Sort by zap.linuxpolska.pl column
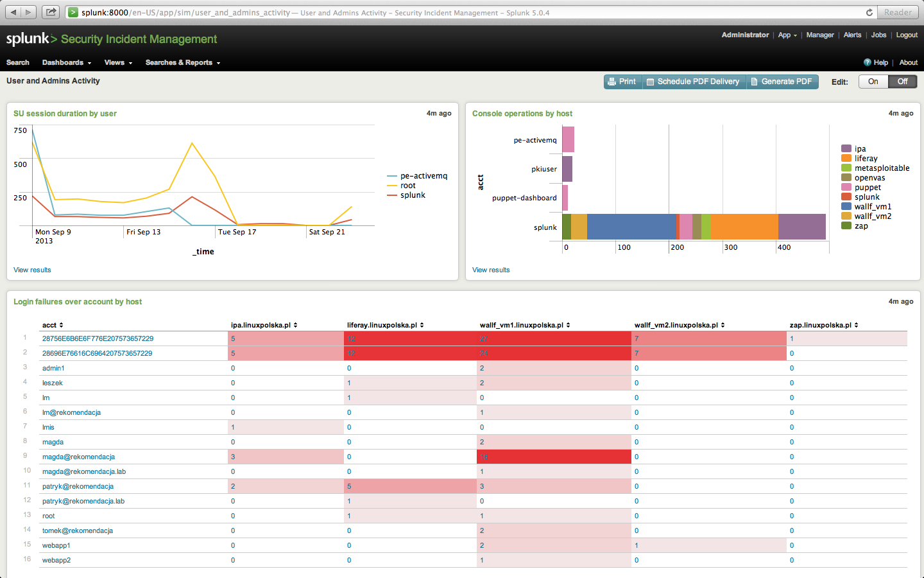This screenshot has height=578, width=924. coord(824,325)
